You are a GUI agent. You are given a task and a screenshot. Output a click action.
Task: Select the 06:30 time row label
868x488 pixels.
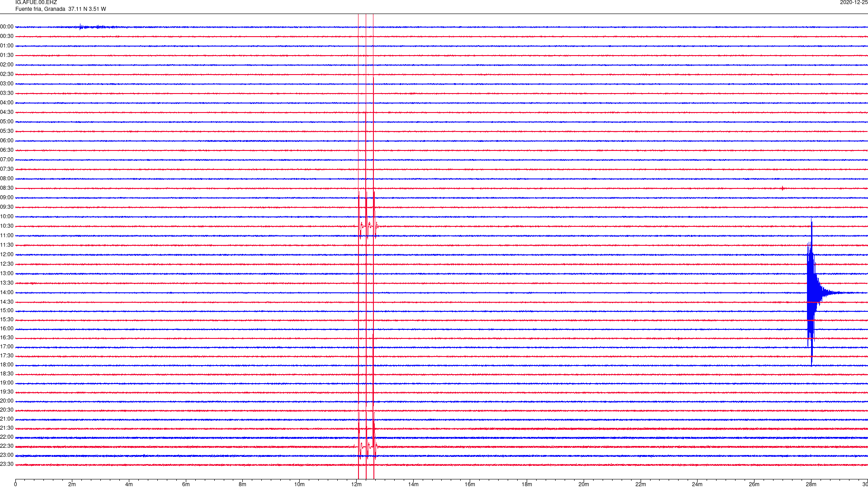[7, 150]
